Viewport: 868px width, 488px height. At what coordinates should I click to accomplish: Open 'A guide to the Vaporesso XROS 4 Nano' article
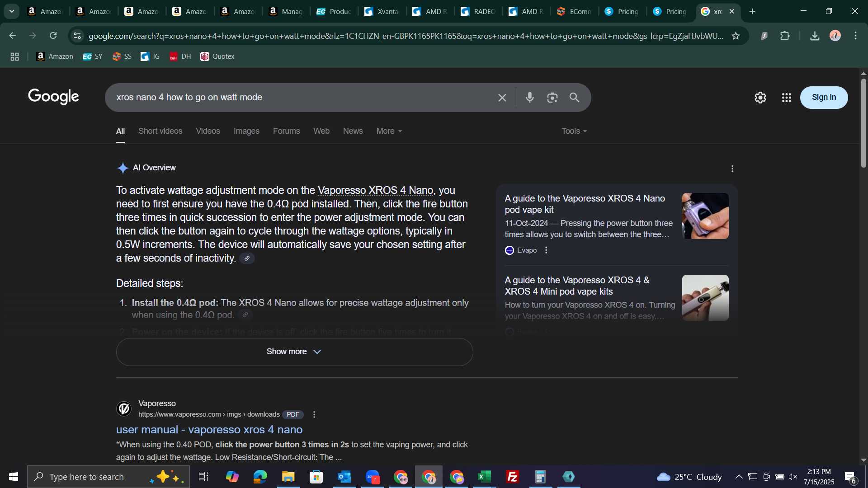(x=585, y=204)
